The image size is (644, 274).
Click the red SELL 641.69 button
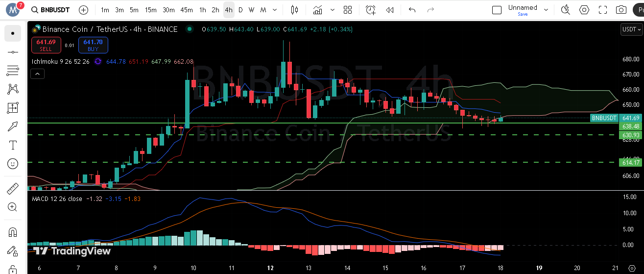point(46,45)
